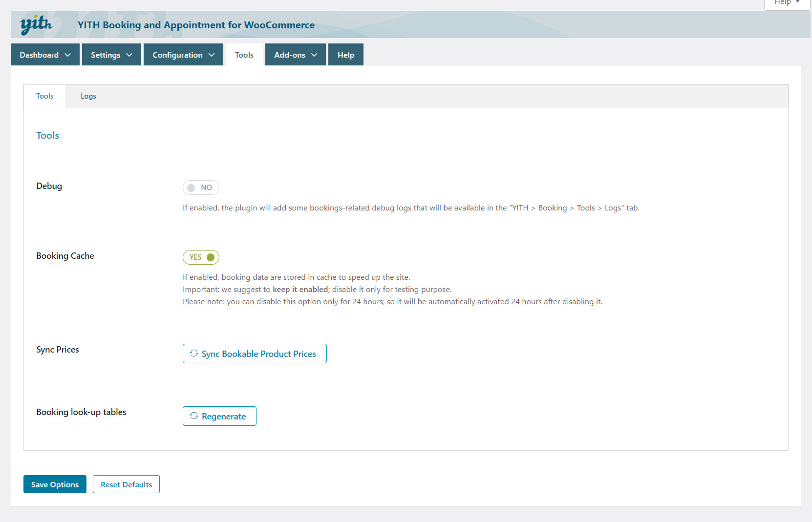Expand the Settings menu chevron
Screen dimensions: 812x522
coord(129,55)
